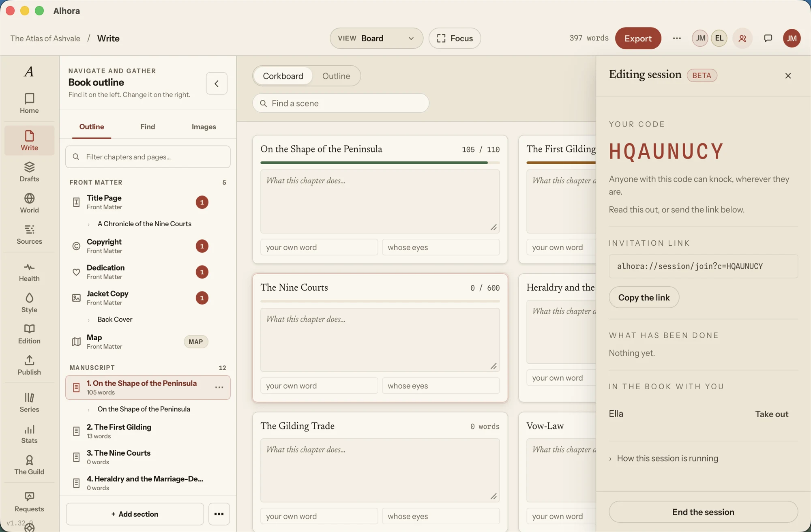
Task: Click the collaborators people icon in header
Action: (742, 38)
